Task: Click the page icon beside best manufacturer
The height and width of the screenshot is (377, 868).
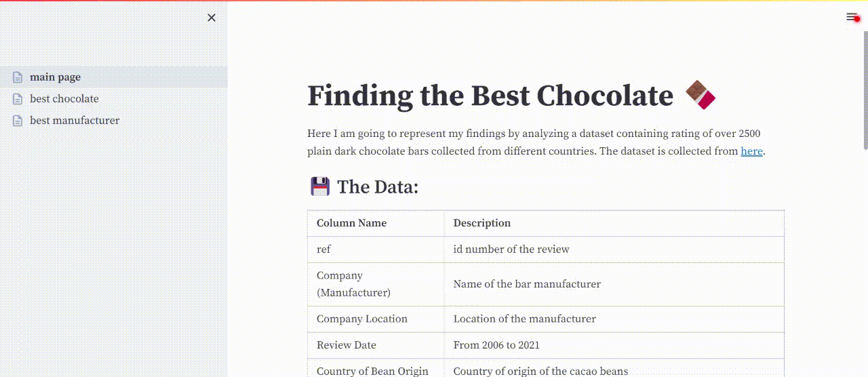Action: point(18,121)
